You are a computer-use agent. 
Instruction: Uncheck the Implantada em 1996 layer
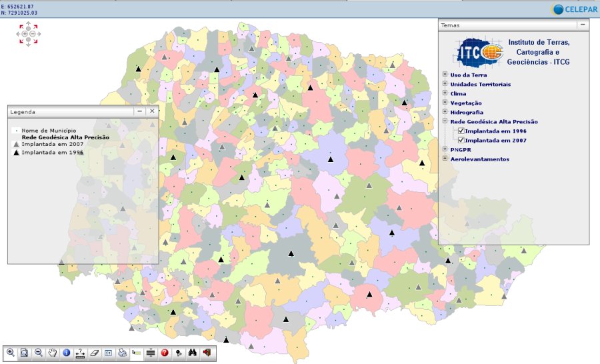click(461, 131)
